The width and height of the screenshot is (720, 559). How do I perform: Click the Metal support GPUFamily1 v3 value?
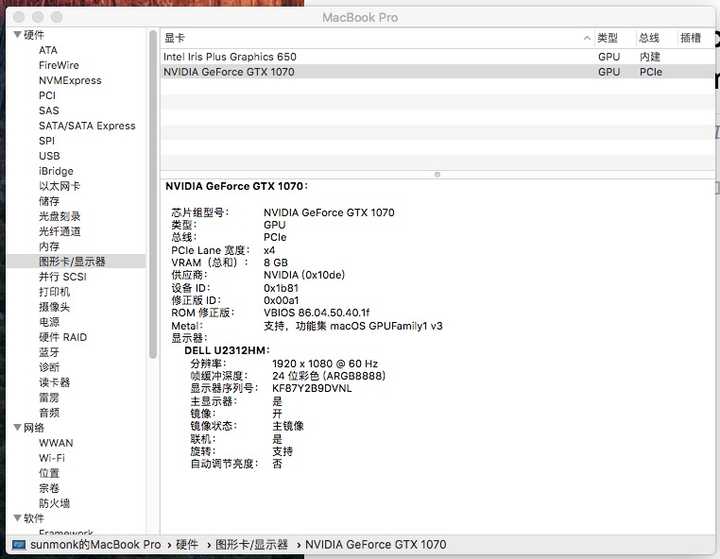(353, 326)
